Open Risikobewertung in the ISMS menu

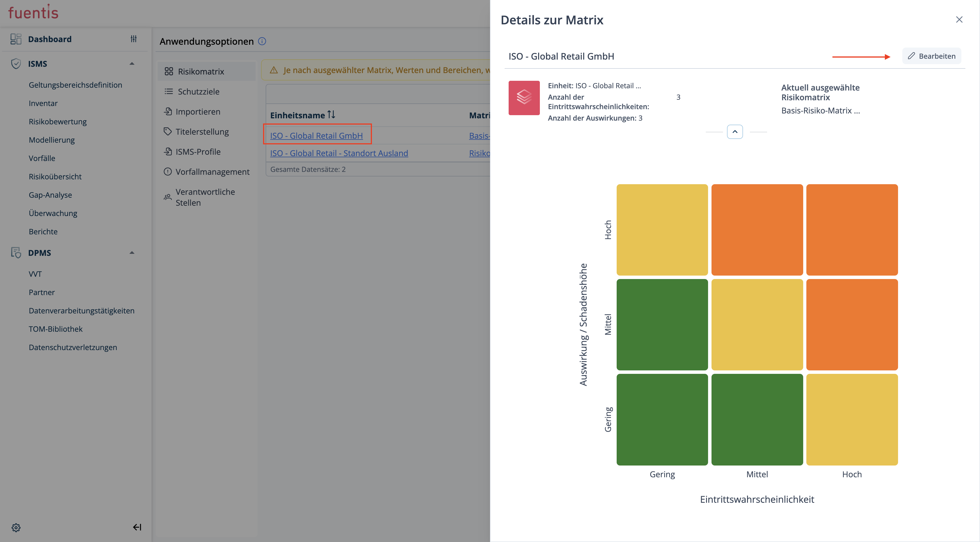tap(58, 121)
